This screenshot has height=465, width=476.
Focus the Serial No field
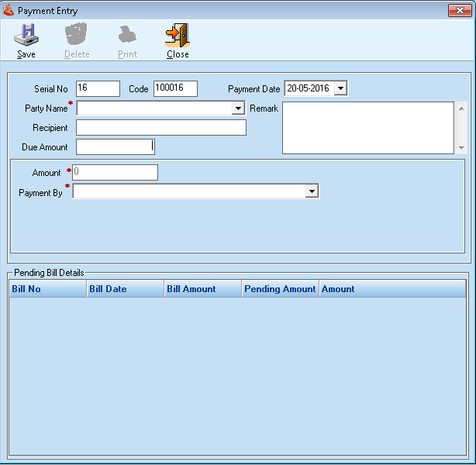point(98,88)
